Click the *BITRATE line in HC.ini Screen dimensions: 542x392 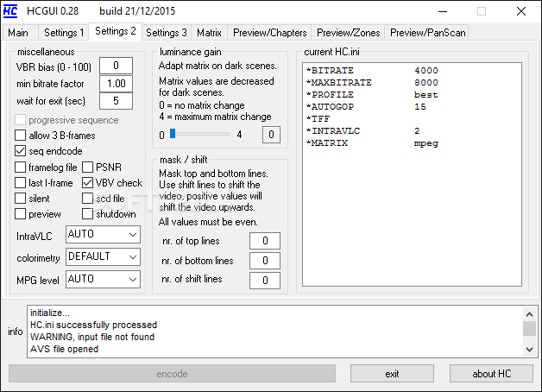(x=372, y=71)
